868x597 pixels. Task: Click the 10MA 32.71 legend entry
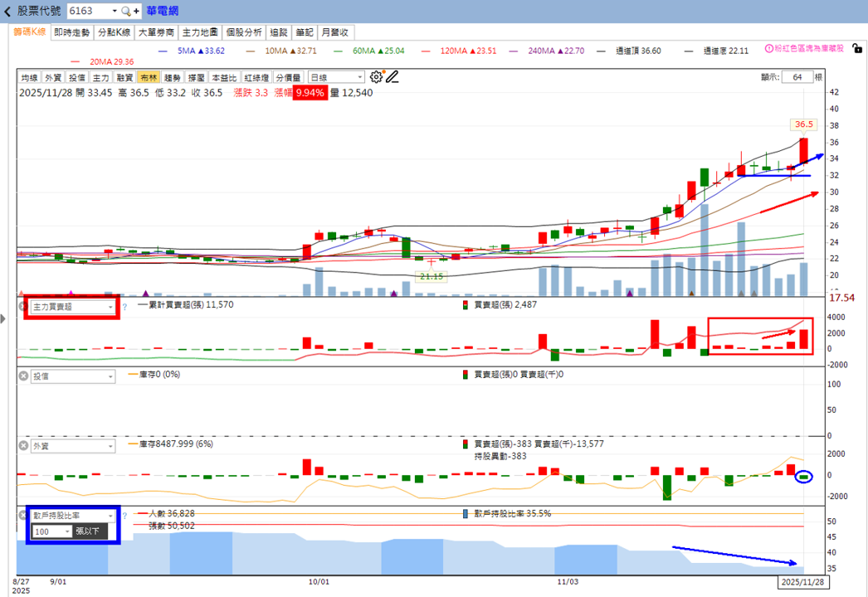pyautogui.click(x=282, y=51)
